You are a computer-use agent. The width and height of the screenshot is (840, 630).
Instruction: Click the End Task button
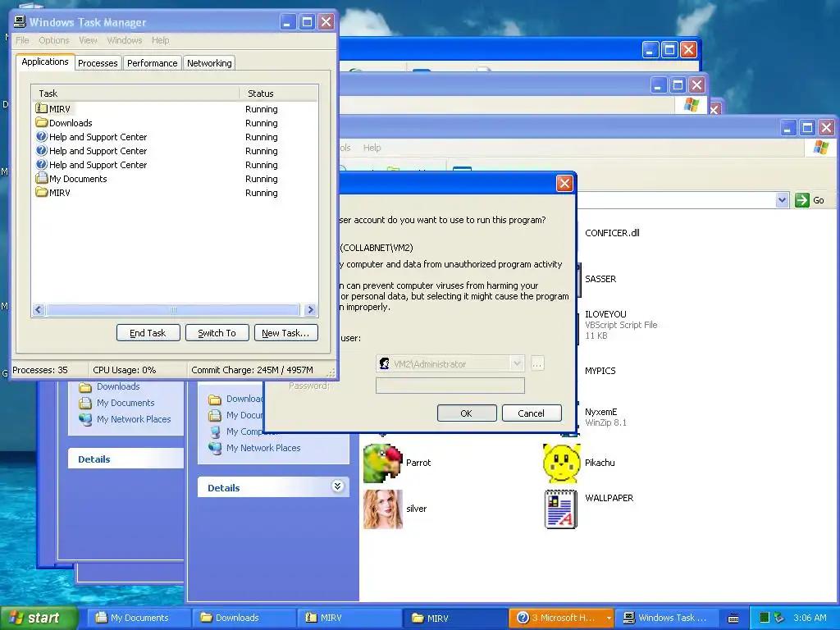(x=148, y=333)
